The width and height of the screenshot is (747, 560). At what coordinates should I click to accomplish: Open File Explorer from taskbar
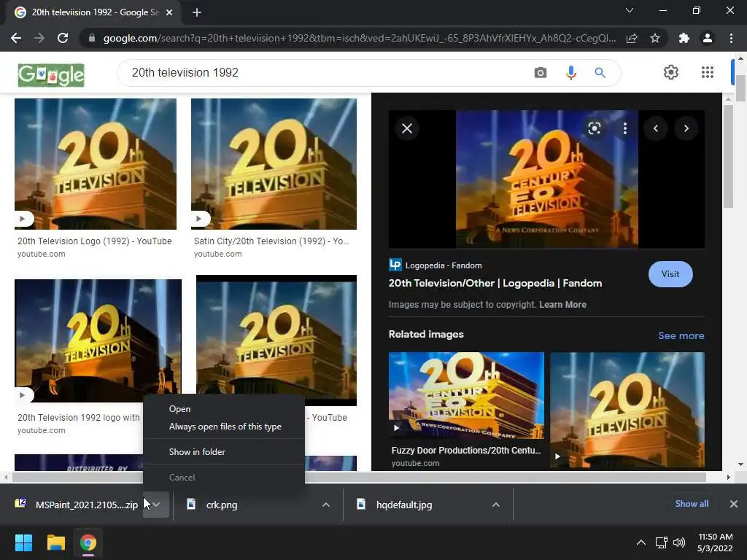tap(55, 542)
